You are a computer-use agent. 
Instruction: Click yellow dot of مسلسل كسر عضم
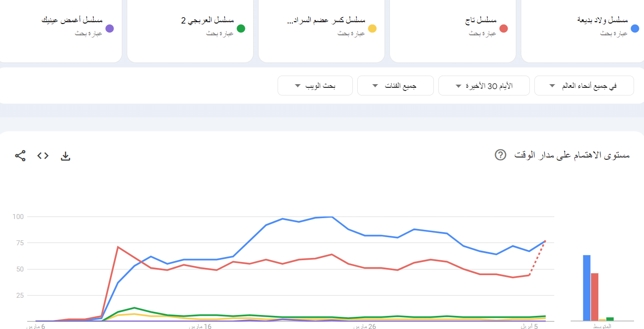click(x=372, y=29)
